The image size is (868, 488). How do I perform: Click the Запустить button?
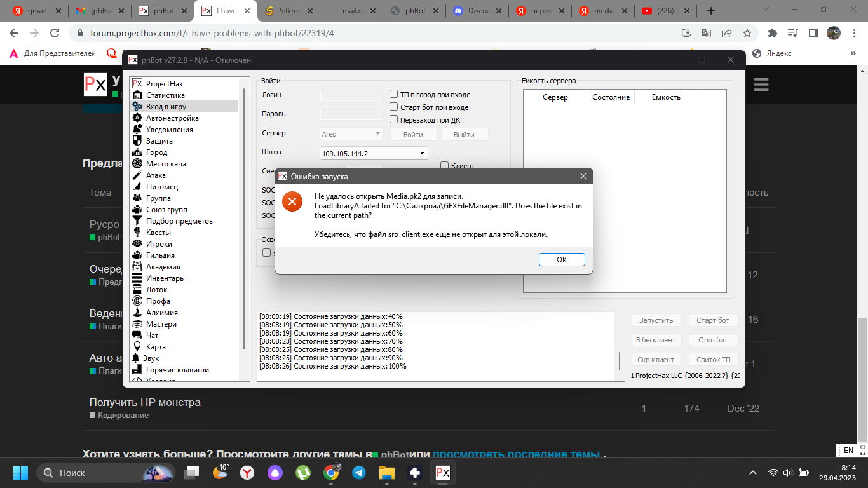[x=656, y=320]
